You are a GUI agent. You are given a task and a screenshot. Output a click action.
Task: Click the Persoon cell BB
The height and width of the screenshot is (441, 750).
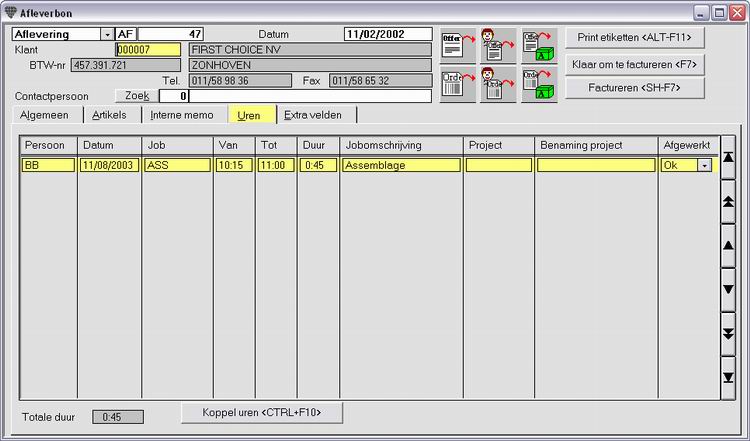click(x=48, y=165)
